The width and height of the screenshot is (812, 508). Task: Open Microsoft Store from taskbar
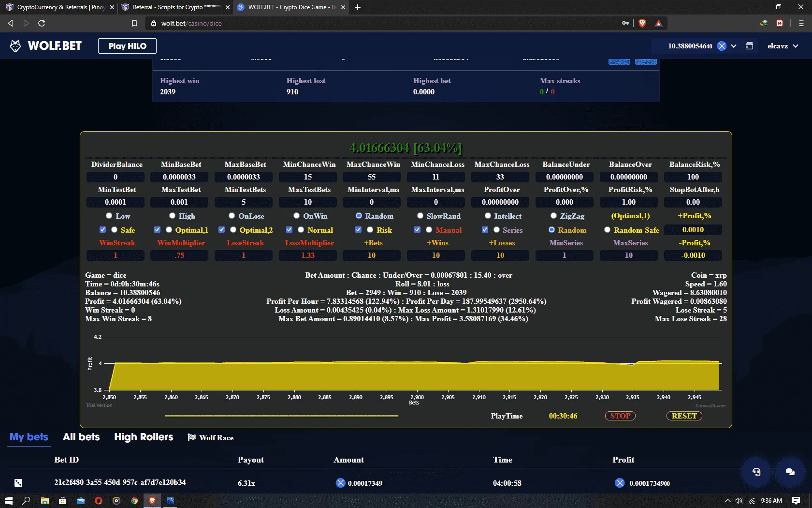click(62, 501)
